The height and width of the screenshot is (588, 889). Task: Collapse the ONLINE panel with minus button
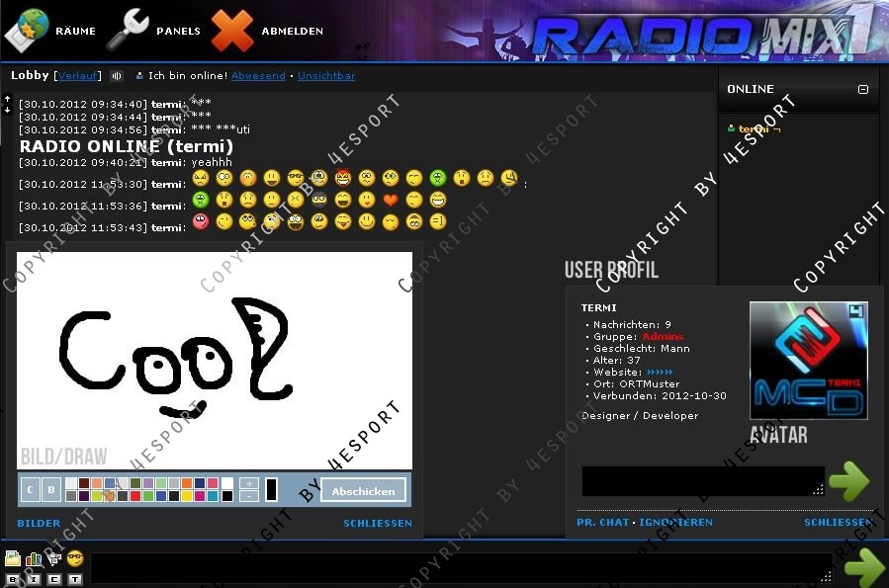click(863, 89)
